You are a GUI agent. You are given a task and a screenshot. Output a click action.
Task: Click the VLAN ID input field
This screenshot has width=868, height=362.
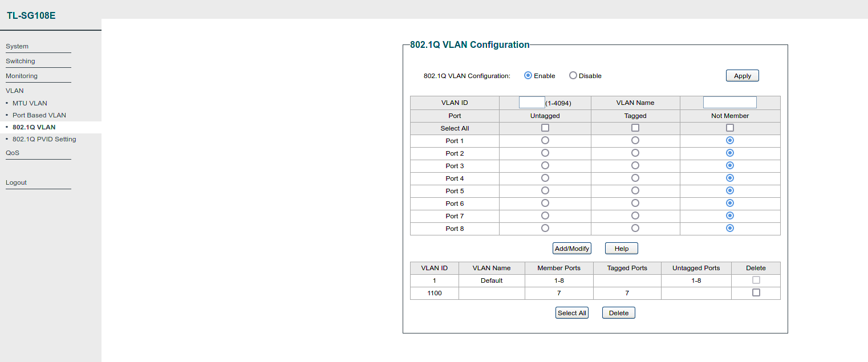point(532,103)
